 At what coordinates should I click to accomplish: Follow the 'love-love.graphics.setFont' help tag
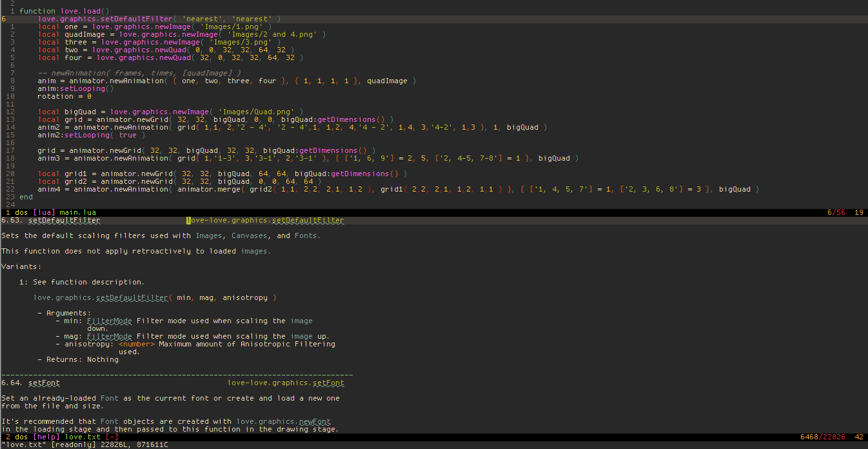[x=286, y=383]
